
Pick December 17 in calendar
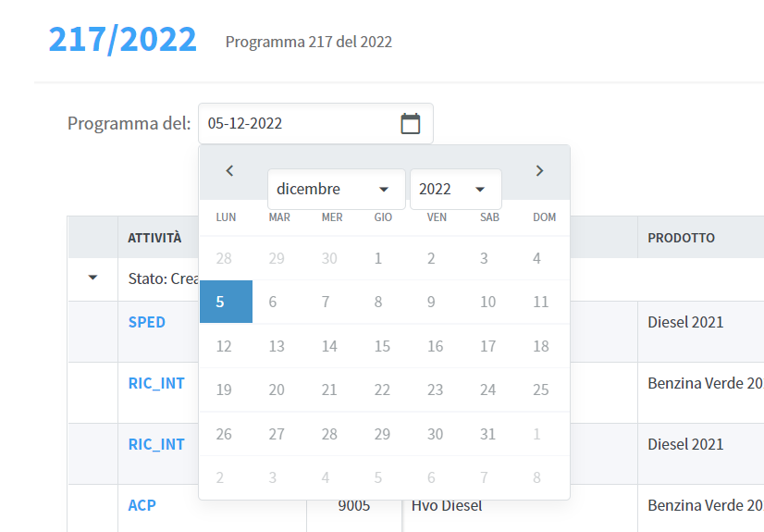pos(490,346)
